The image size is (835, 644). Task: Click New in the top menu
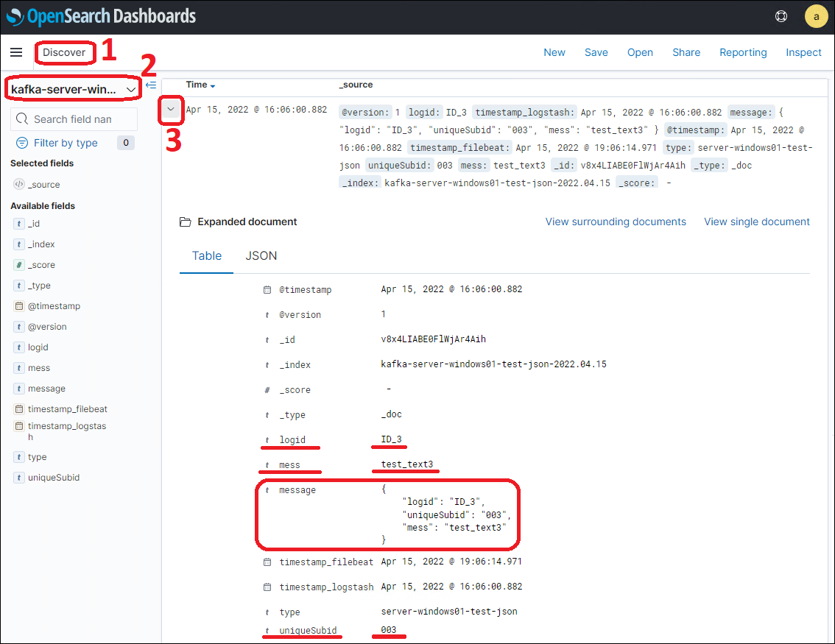click(554, 52)
